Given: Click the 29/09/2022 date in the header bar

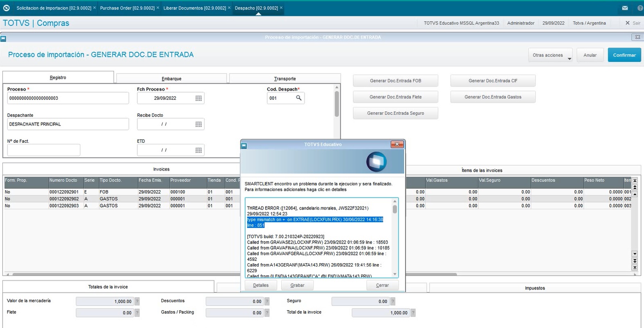Looking at the screenshot, I should tap(553, 23).
